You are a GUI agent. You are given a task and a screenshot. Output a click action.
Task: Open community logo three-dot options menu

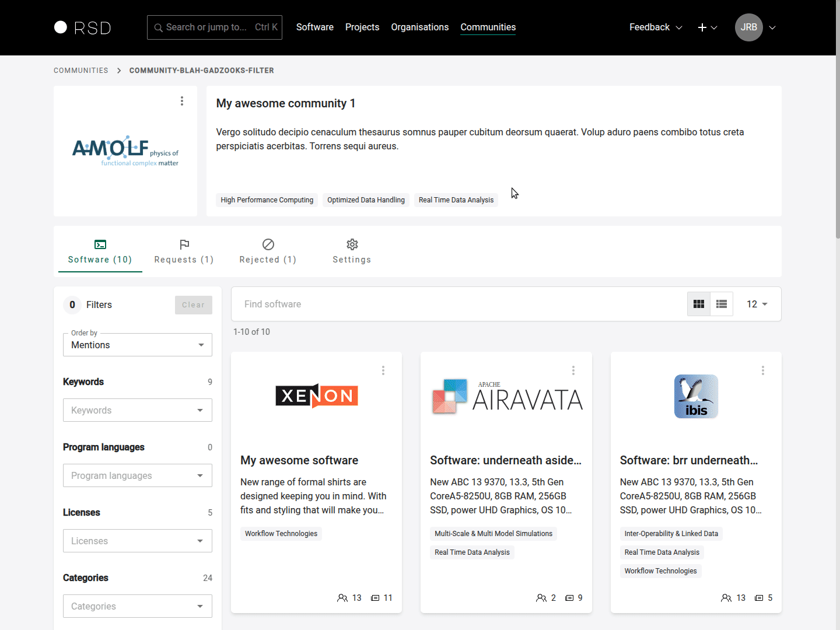tap(182, 101)
